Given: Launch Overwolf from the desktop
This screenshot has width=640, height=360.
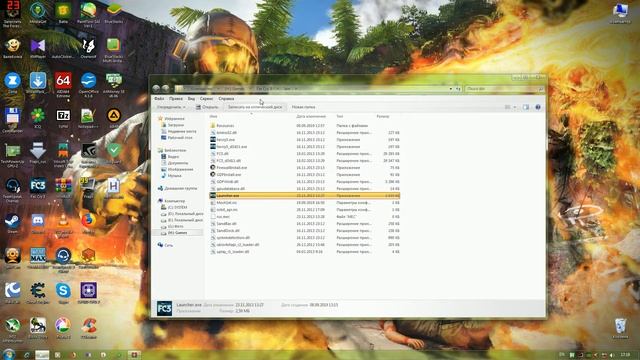Looking at the screenshot, I should click(88, 48).
